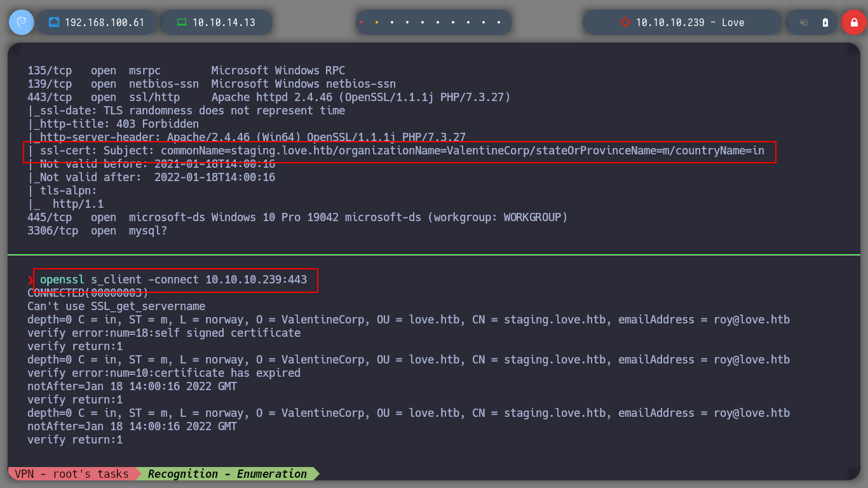Click the ethernet icon beside 192.168.100.61
Screen dimensions: 868x488
(x=54, y=22)
